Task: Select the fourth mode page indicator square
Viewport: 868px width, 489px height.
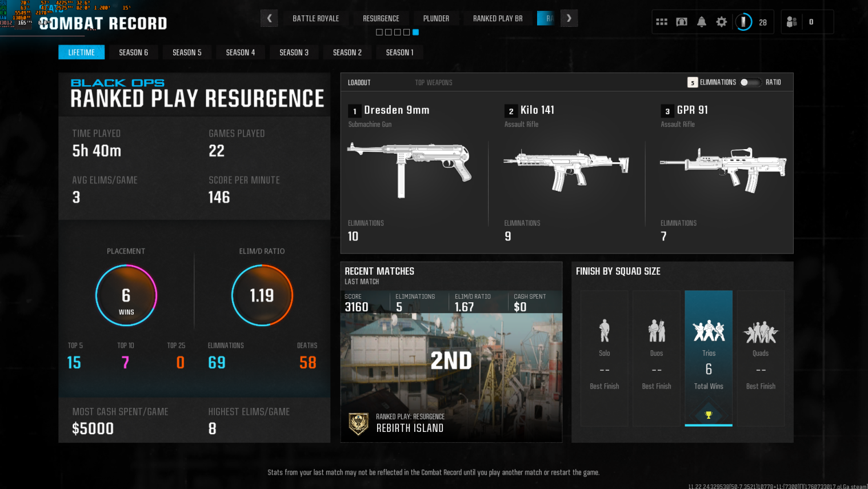Action: 406,33
